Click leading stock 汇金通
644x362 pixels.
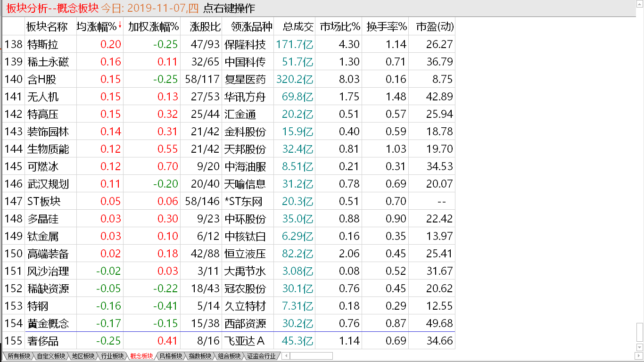pos(240,114)
